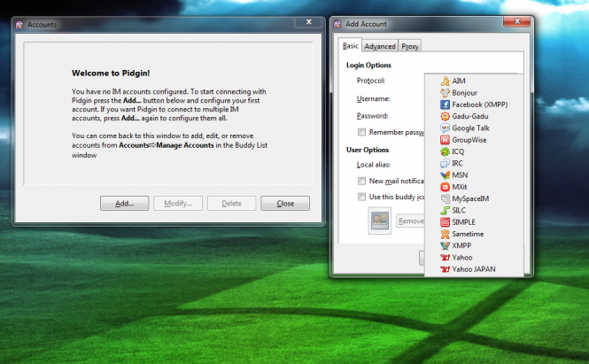The width and height of the screenshot is (589, 364).
Task: Select "Facebook (XMPP)" text in protocol list
Action: click(x=480, y=105)
